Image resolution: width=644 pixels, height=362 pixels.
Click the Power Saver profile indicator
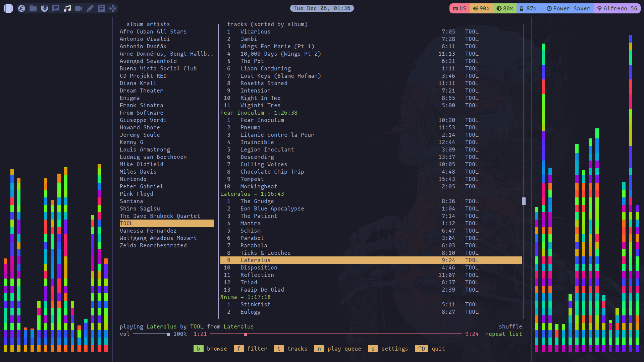tap(568, 8)
